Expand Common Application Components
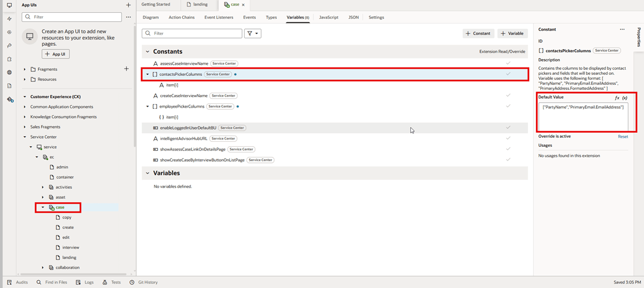This screenshot has height=288, width=644. tap(25, 107)
